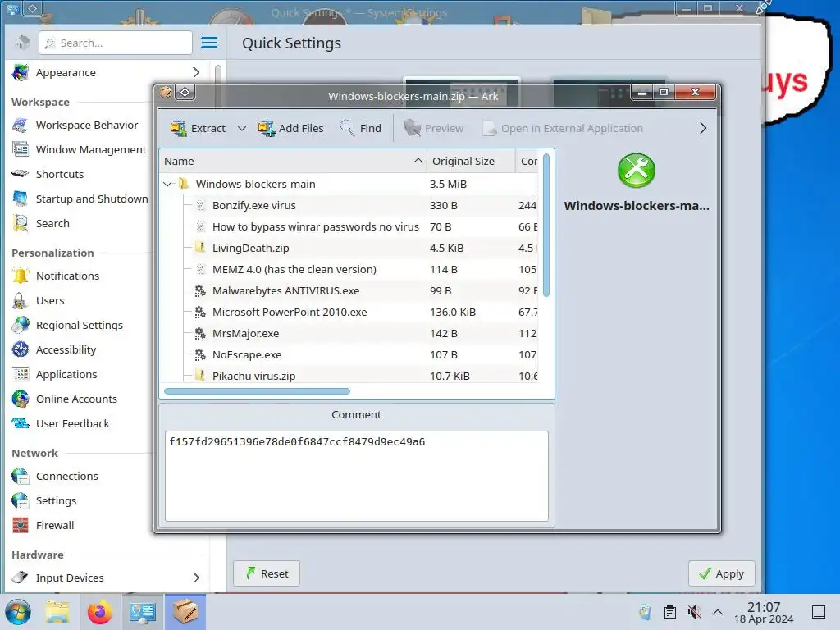The width and height of the screenshot is (840, 630).
Task: Click the Windows-blockers-main 3.5 MiB size cell
Action: click(448, 185)
